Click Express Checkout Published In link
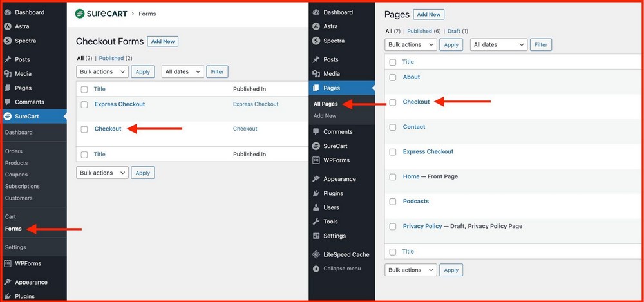This screenshot has height=302, width=644. click(256, 104)
